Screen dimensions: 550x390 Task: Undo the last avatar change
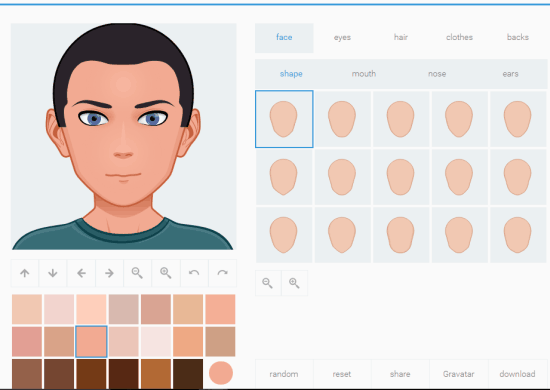pos(194,273)
